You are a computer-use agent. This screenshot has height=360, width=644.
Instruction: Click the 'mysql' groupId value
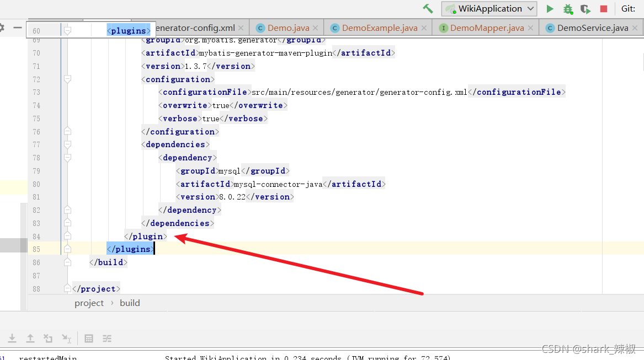coord(229,171)
